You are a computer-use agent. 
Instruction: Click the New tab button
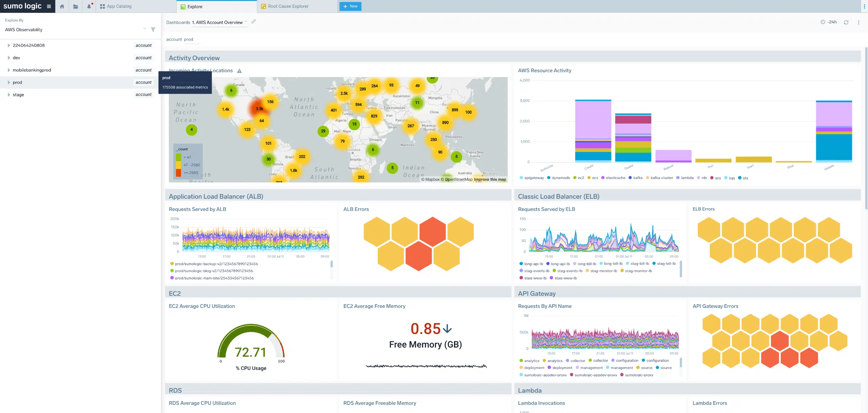pos(350,6)
